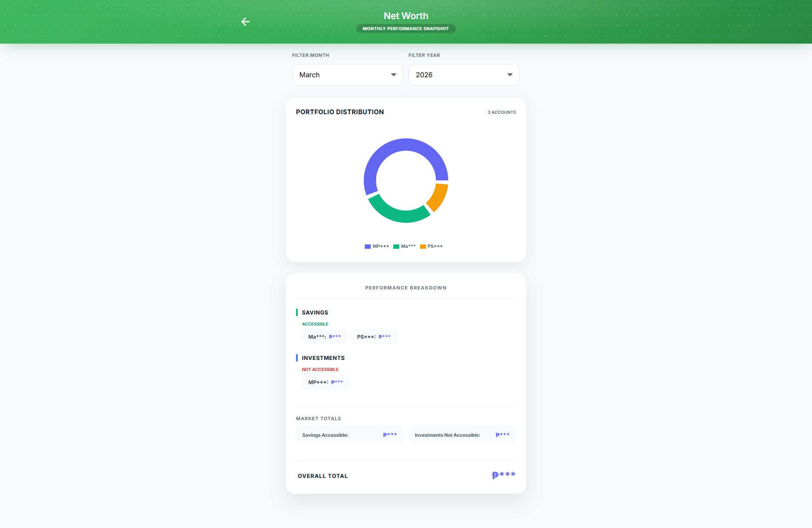Viewport: 812px width, 528px height.
Task: Reveal the masked Overall Total amount
Action: [x=503, y=475]
